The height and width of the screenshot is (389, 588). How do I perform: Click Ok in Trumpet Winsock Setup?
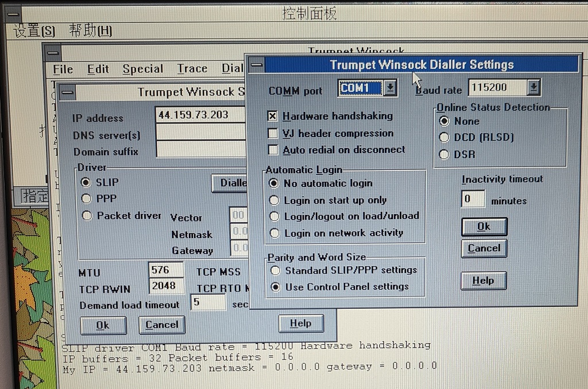pyautogui.click(x=103, y=325)
